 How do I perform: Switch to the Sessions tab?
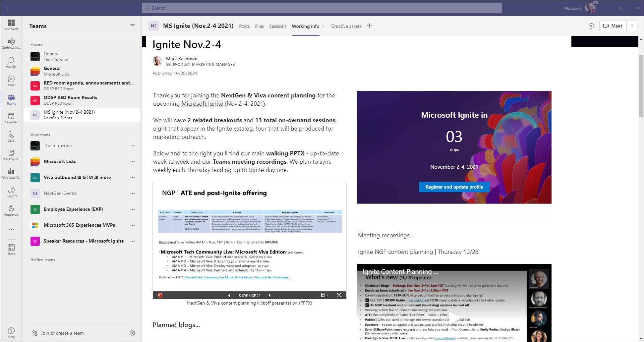278,26
